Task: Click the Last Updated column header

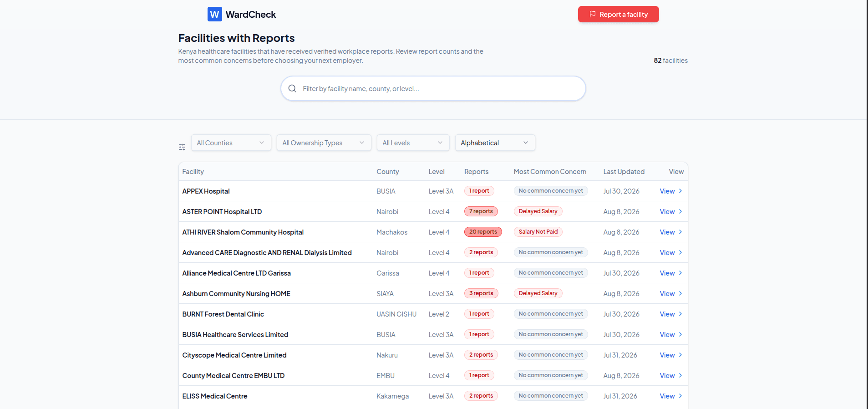Action: (624, 172)
